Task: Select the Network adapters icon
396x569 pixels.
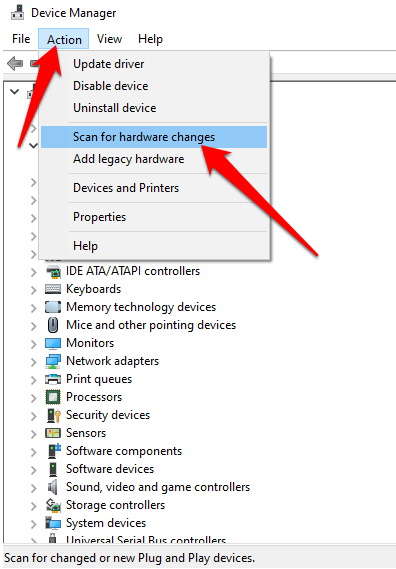Action: [x=53, y=361]
